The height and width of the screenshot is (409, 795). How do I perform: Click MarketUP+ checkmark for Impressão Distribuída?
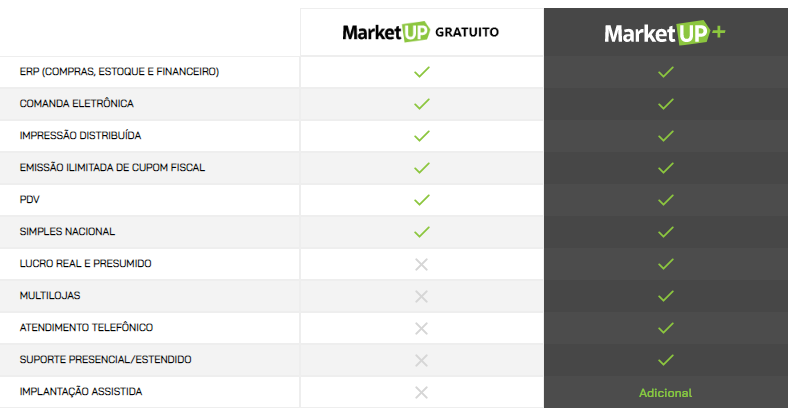(x=665, y=136)
